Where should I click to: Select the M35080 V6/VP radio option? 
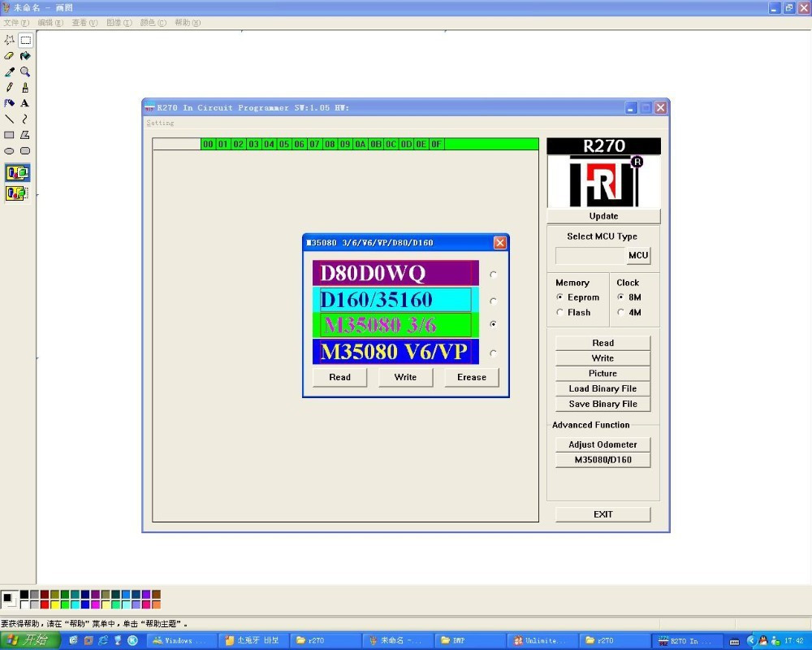tap(493, 353)
